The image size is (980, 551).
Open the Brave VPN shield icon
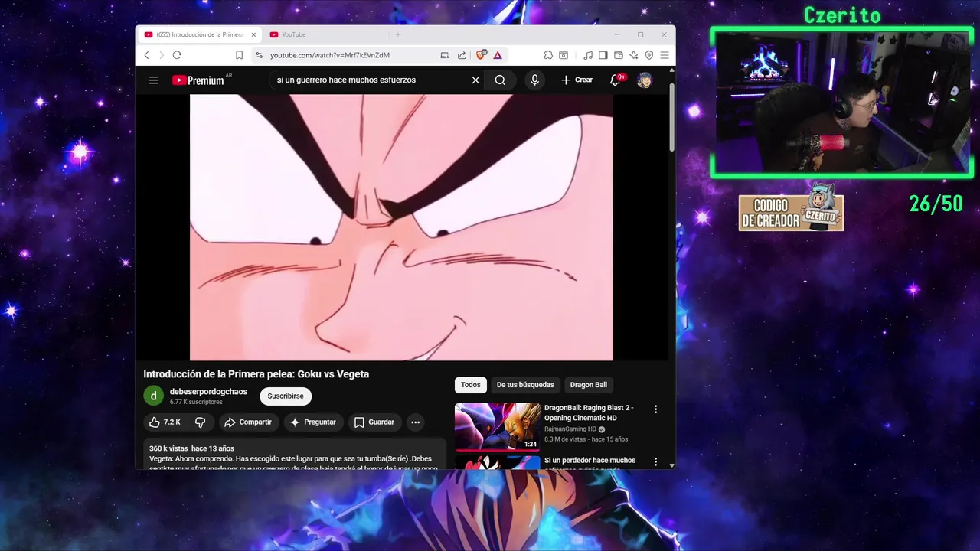coord(649,55)
